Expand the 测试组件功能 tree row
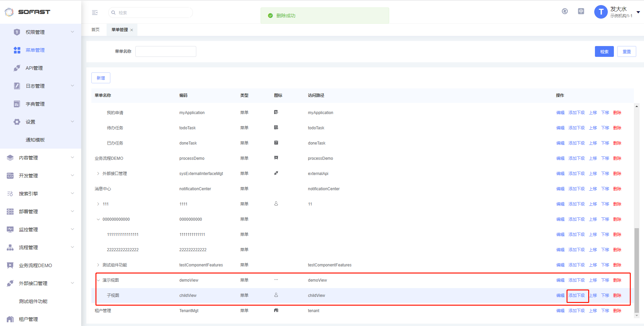644x326 pixels. pyautogui.click(x=98, y=265)
